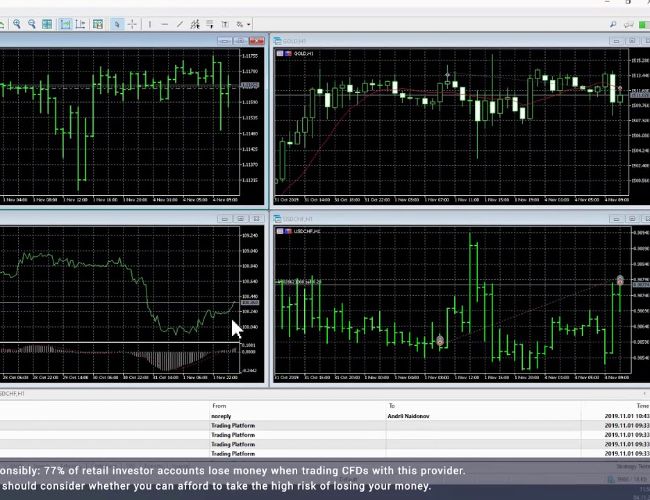Pick the Draw Horizontal Line tool
Viewport: 650px width, 500px height.
(165, 24)
